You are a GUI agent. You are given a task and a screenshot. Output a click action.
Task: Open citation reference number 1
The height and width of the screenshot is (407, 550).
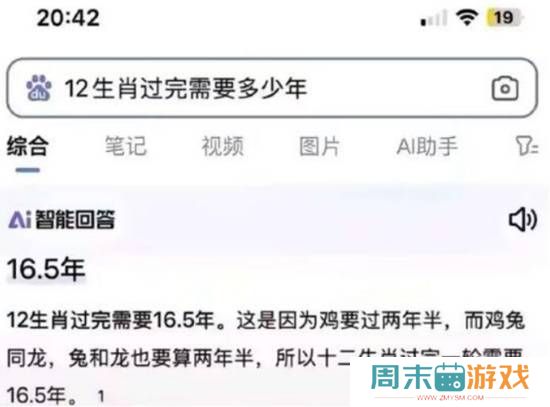[101, 396]
